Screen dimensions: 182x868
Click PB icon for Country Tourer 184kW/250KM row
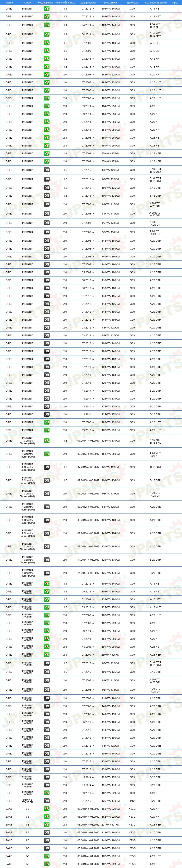click(x=47, y=454)
